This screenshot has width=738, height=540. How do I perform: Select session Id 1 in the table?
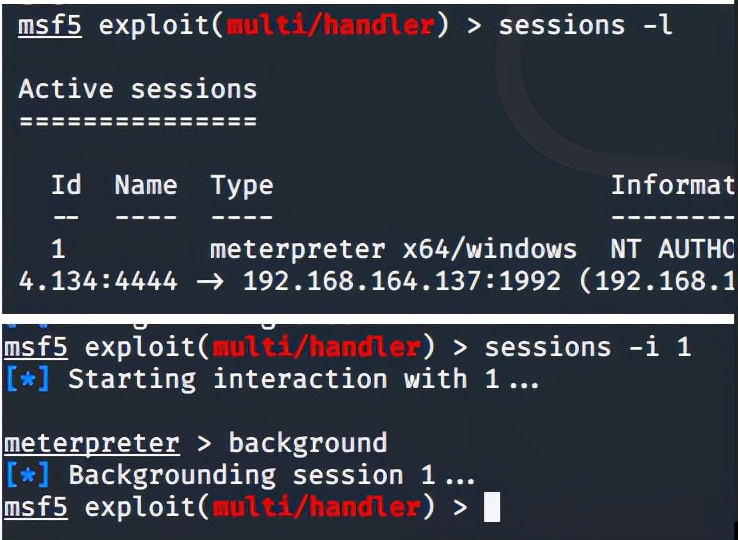[58, 249]
